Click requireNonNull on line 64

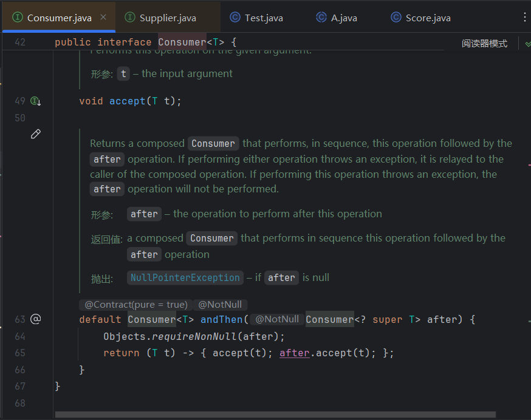click(x=194, y=336)
